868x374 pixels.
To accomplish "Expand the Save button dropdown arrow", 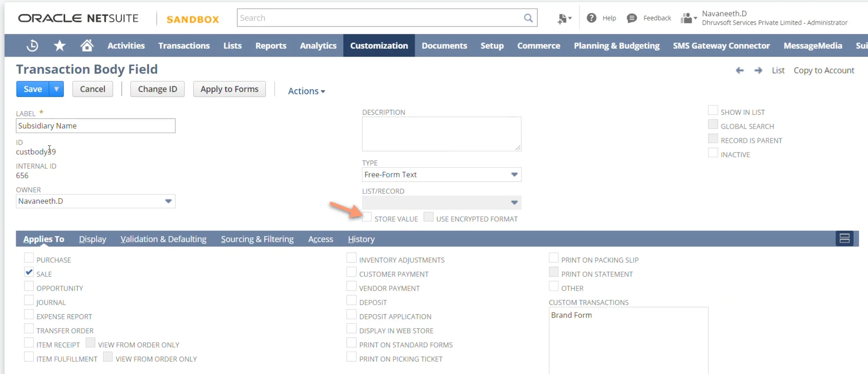I will point(57,89).
